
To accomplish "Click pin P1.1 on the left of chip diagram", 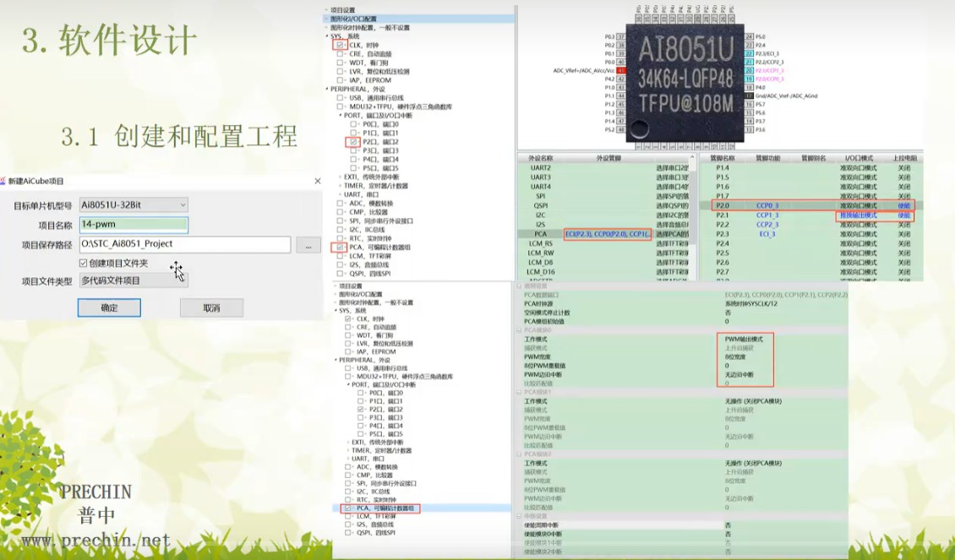I will point(610,95).
